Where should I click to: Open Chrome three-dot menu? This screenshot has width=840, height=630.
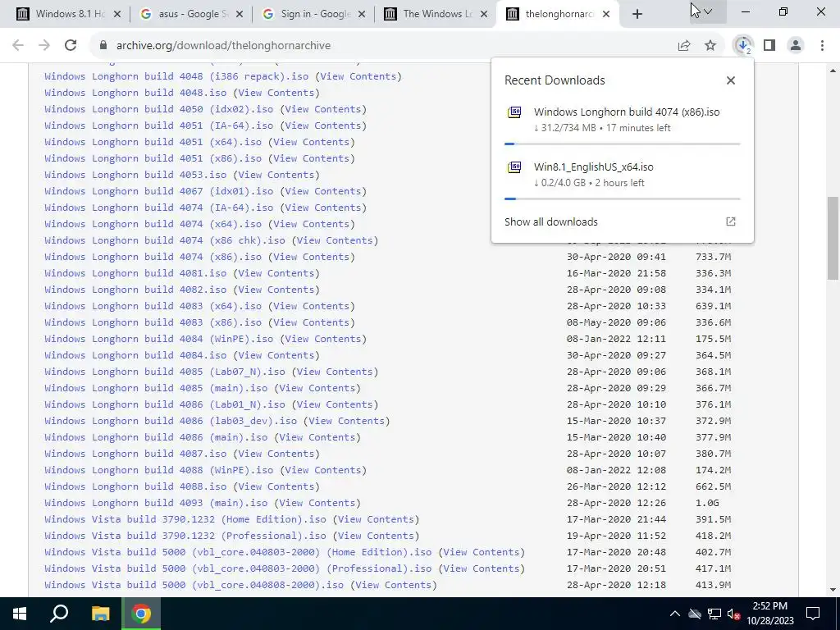point(822,46)
